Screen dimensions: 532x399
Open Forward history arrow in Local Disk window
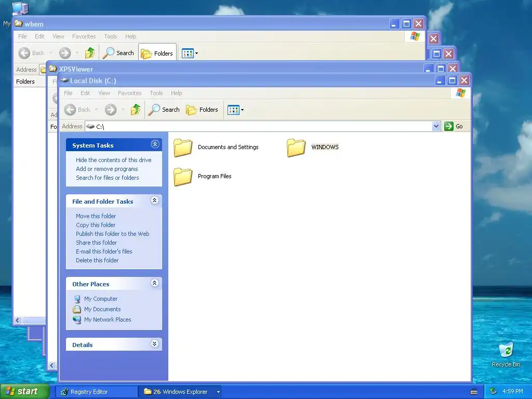pyautogui.click(x=123, y=110)
